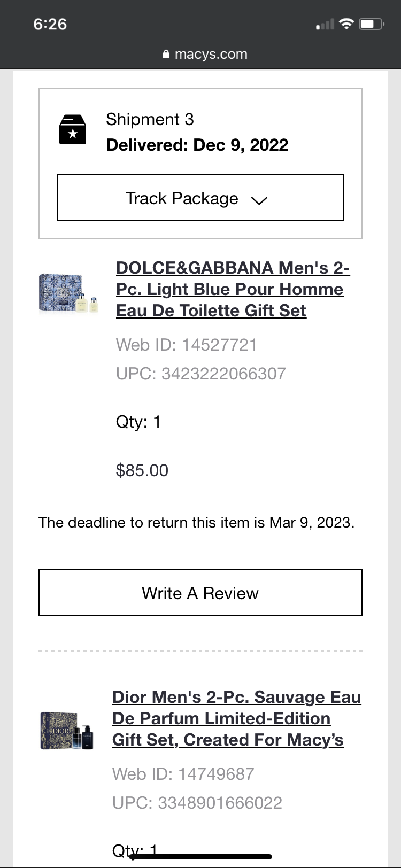The width and height of the screenshot is (401, 868).
Task: Tap the lock icon beside macys.com
Action: coord(166,55)
